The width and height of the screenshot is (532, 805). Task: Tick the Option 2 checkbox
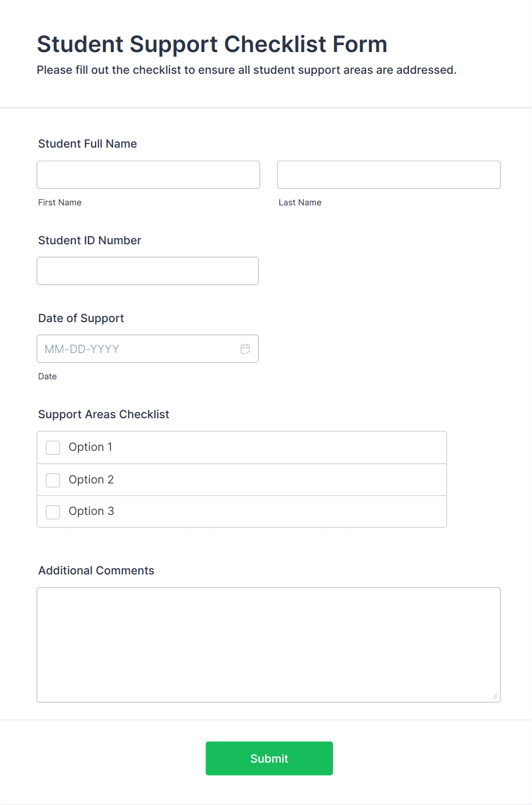tap(53, 480)
